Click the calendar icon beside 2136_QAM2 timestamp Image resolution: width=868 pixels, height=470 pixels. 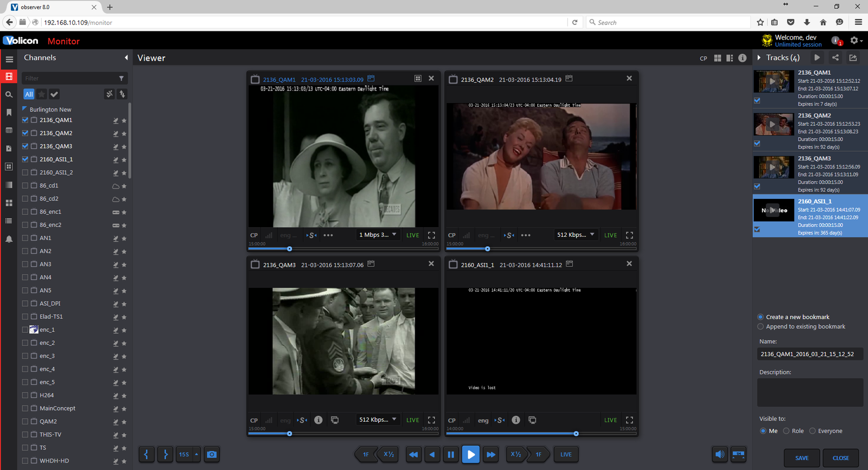point(569,79)
